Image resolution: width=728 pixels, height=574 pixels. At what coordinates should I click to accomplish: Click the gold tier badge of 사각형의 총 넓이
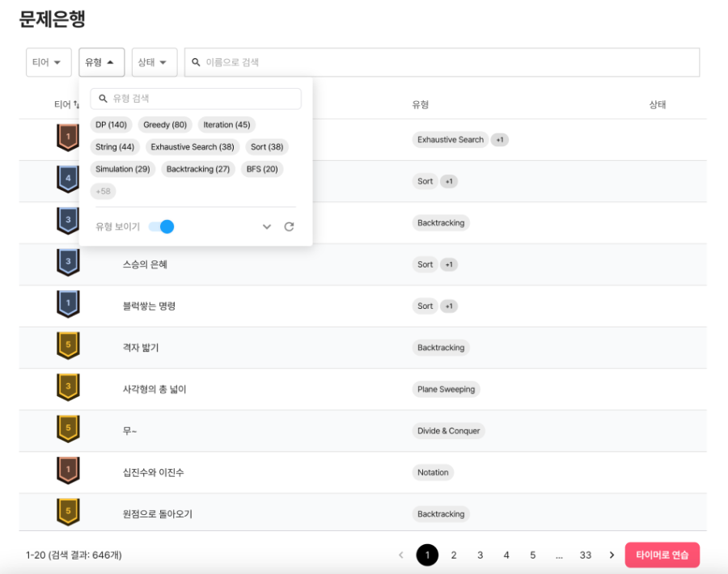68,387
